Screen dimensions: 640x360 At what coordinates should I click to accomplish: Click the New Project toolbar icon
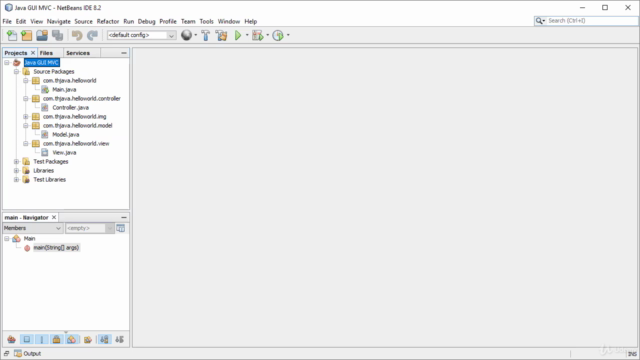point(27,36)
